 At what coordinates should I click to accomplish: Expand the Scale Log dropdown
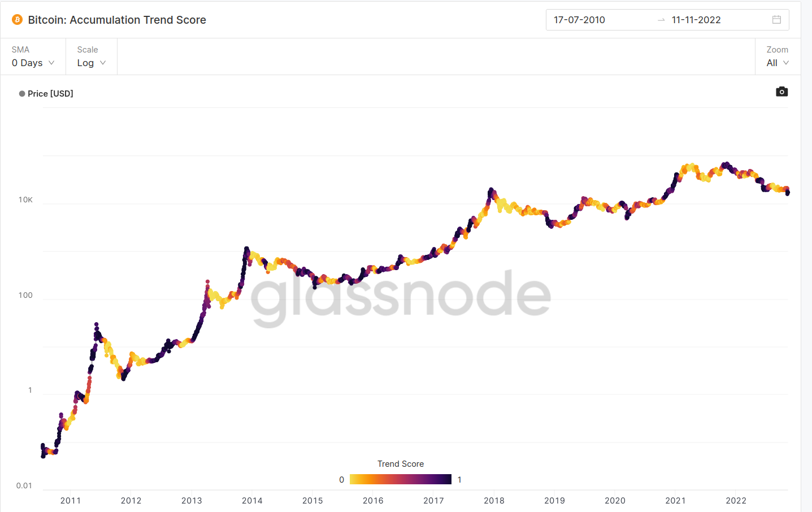91,63
